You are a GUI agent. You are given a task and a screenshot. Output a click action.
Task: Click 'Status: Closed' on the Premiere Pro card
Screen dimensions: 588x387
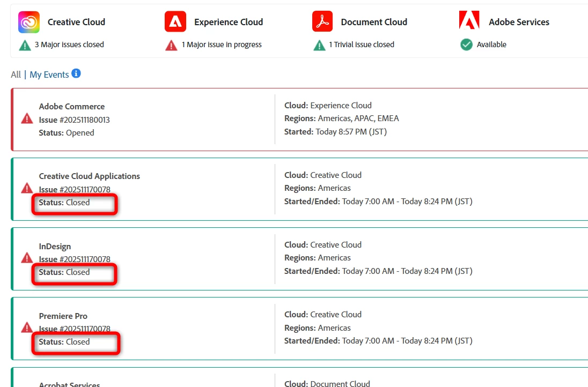pos(64,342)
